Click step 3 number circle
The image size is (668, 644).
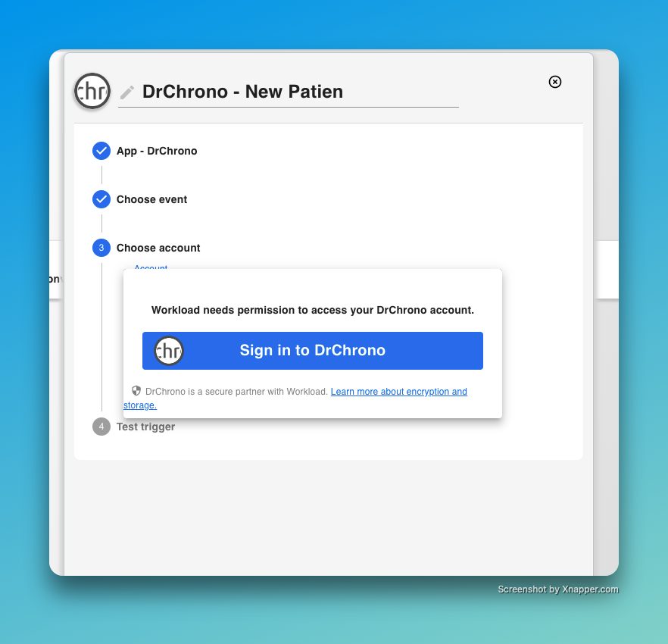point(101,248)
